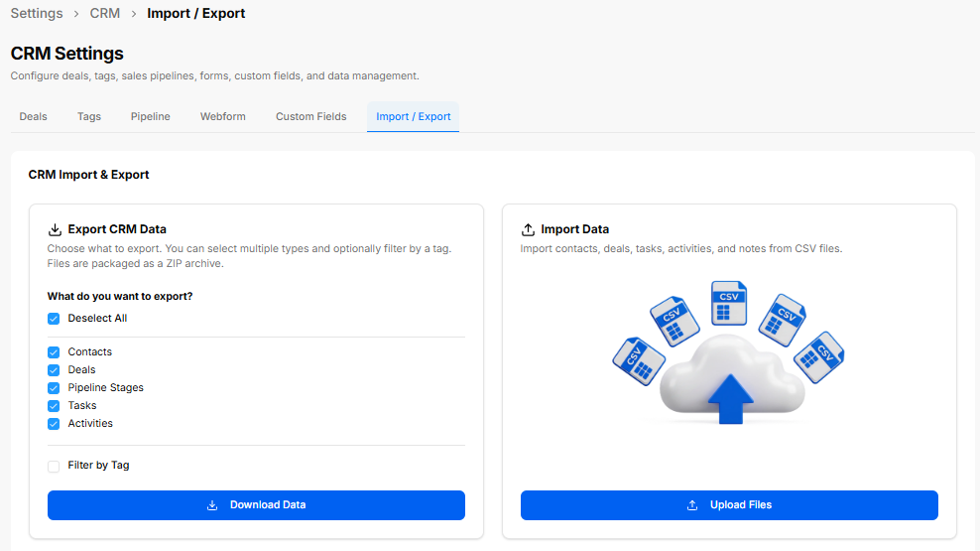Uncheck the Activities checkbox
This screenshot has height=551, width=980.
pos(54,424)
